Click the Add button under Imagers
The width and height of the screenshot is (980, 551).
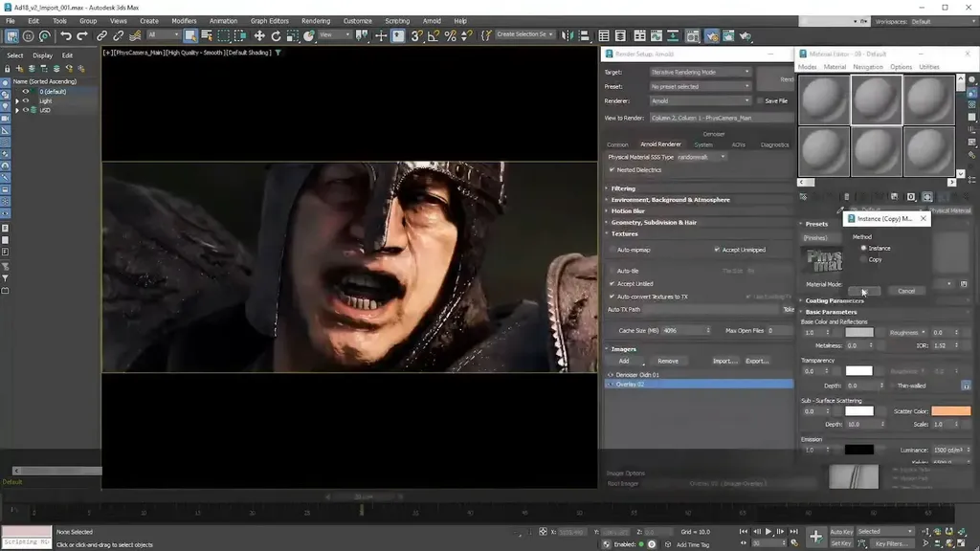(624, 361)
